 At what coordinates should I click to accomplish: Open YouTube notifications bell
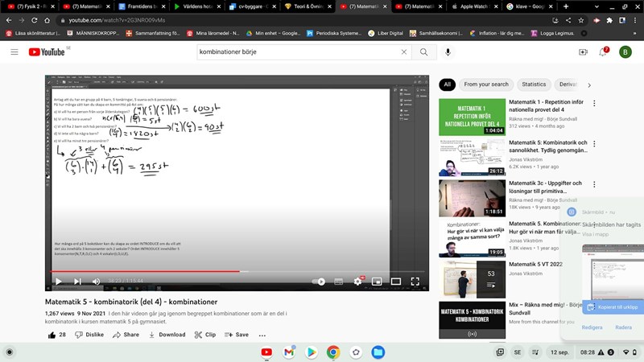(602, 52)
